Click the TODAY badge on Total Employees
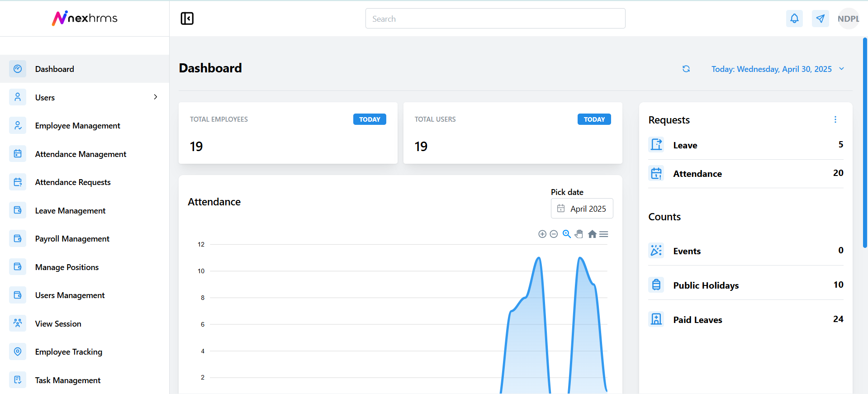 (370, 119)
